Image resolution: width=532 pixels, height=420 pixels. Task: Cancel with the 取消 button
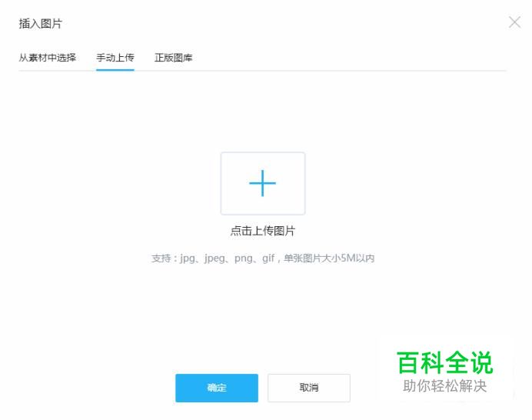309,388
